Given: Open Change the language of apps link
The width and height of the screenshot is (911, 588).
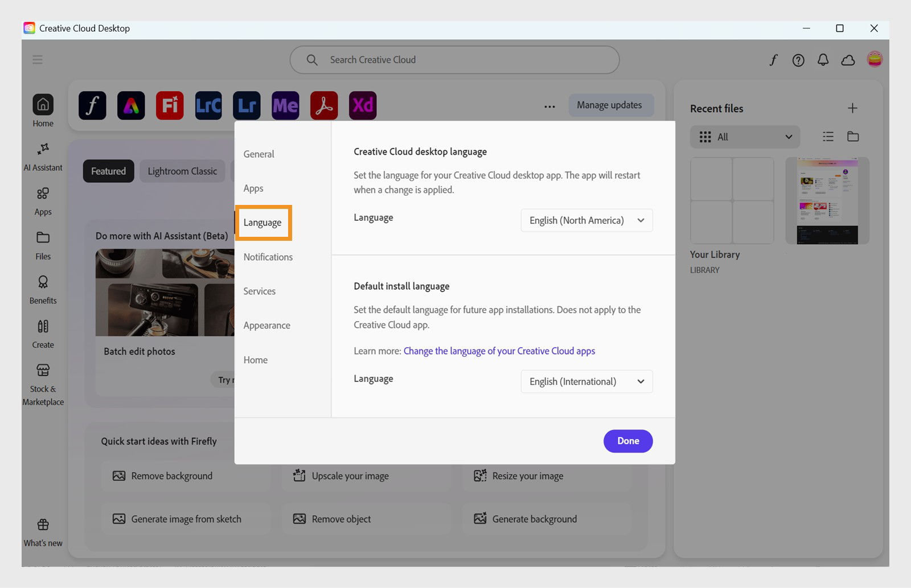Looking at the screenshot, I should [499, 351].
